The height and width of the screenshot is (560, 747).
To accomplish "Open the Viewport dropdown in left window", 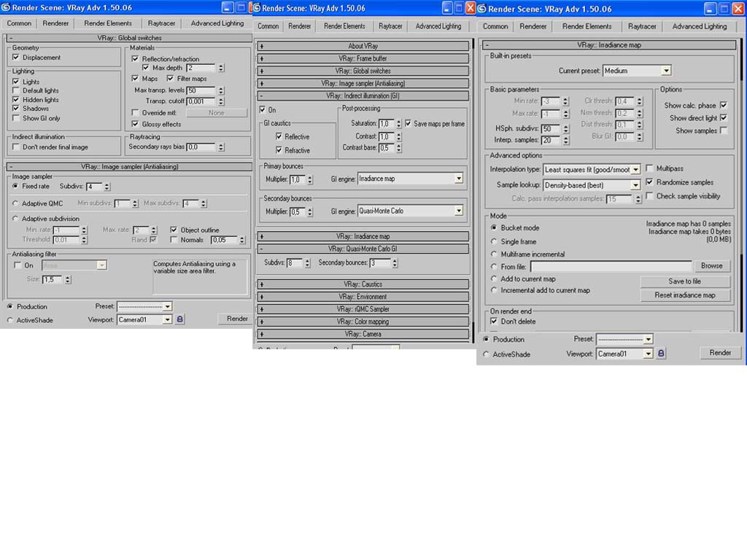I will pos(167,319).
